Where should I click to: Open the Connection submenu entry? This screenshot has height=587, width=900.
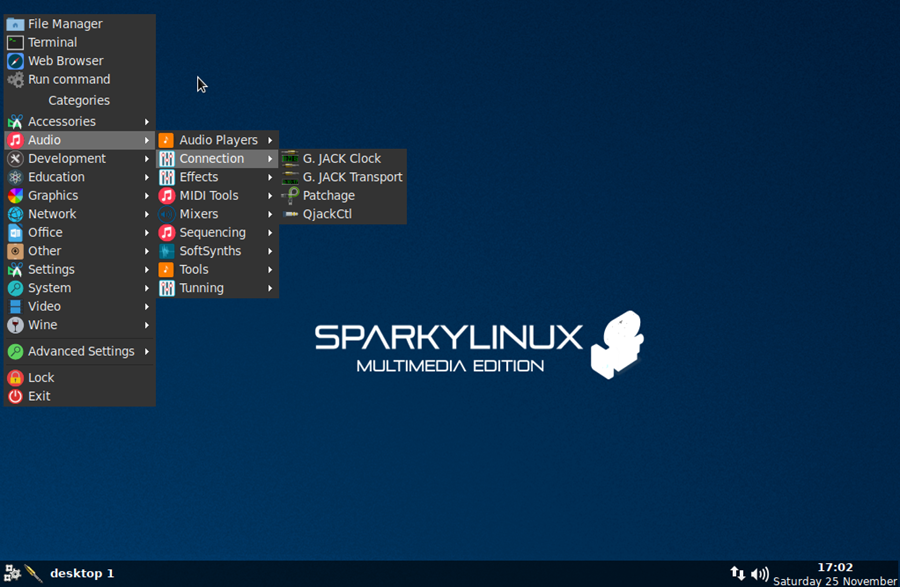point(218,158)
